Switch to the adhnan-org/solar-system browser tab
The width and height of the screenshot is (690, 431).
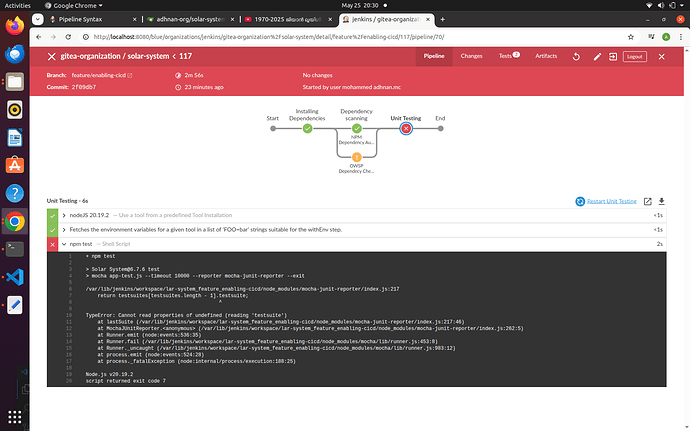190,19
